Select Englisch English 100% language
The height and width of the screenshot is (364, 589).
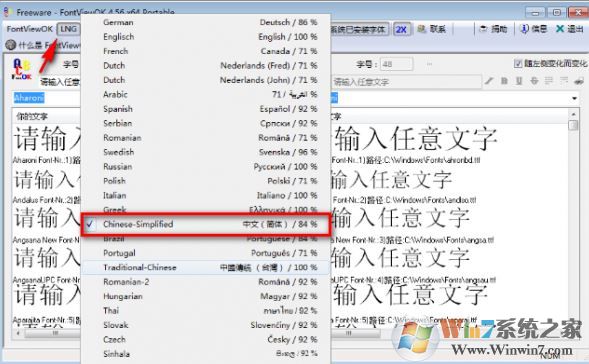coord(206,37)
